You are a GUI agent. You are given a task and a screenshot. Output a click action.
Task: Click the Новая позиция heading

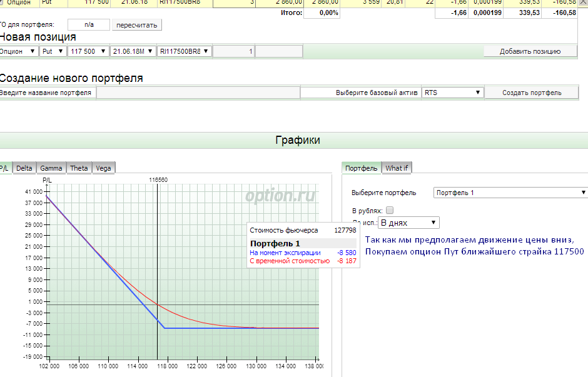(x=38, y=37)
